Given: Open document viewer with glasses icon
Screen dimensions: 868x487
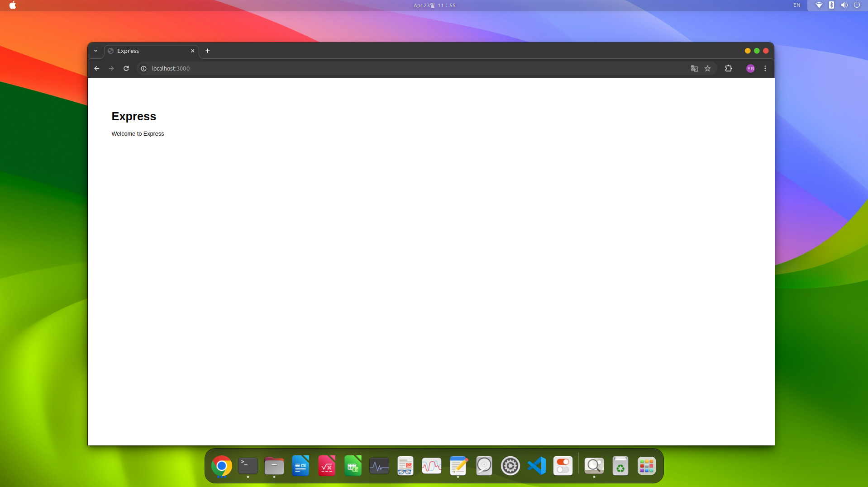Looking at the screenshot, I should tap(405, 466).
